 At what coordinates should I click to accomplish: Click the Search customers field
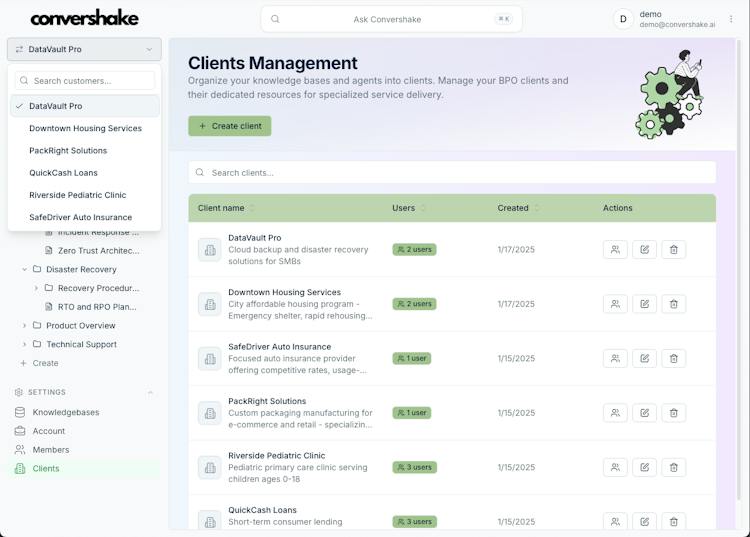[85, 81]
